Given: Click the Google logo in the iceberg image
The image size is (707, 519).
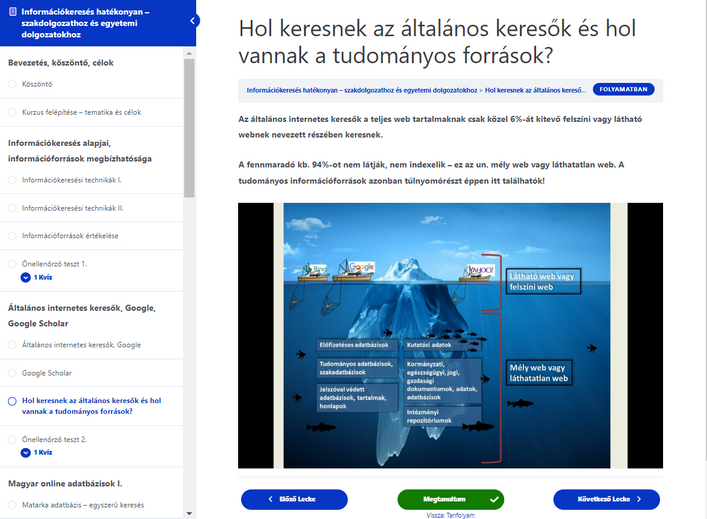Looking at the screenshot, I should pyautogui.click(x=361, y=267).
